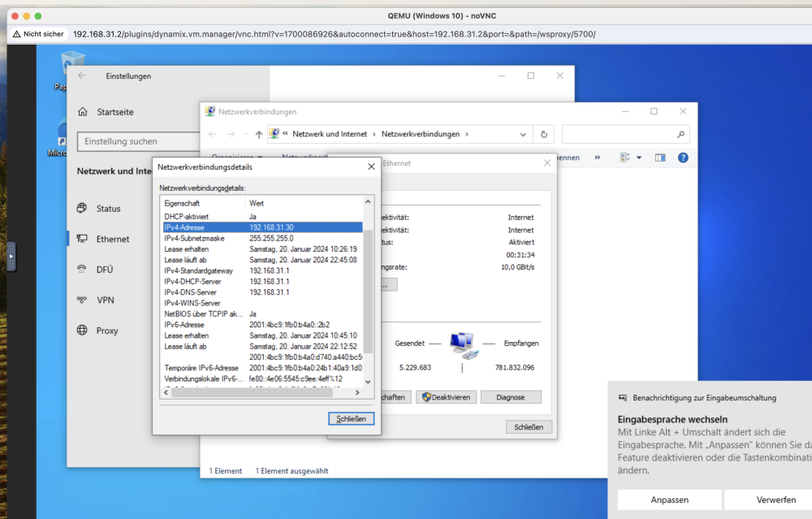Click the Diagnose button
This screenshot has height=519, width=812.
(x=511, y=397)
